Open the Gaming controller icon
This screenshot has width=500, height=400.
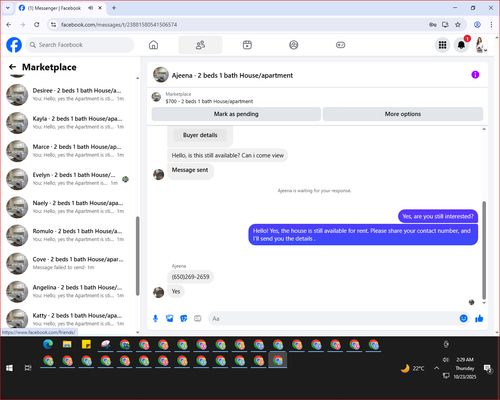pyautogui.click(x=340, y=45)
